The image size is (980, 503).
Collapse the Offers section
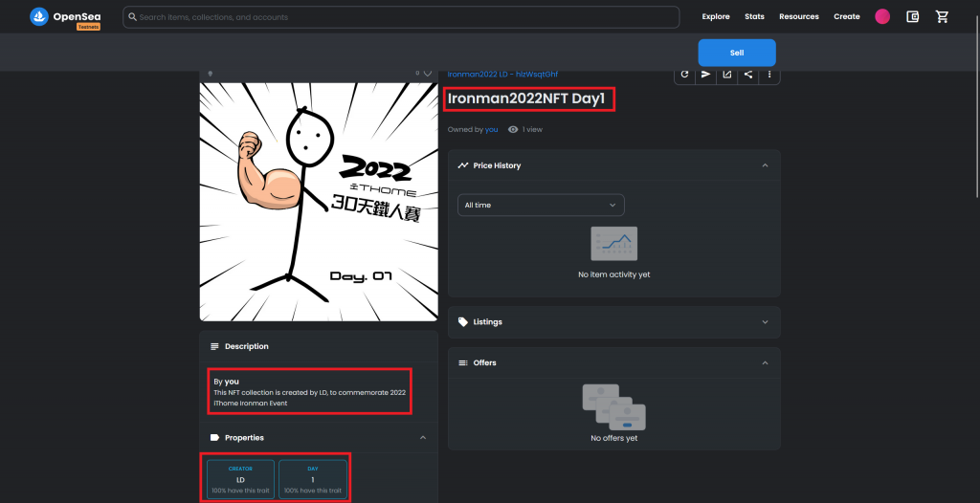tap(765, 363)
